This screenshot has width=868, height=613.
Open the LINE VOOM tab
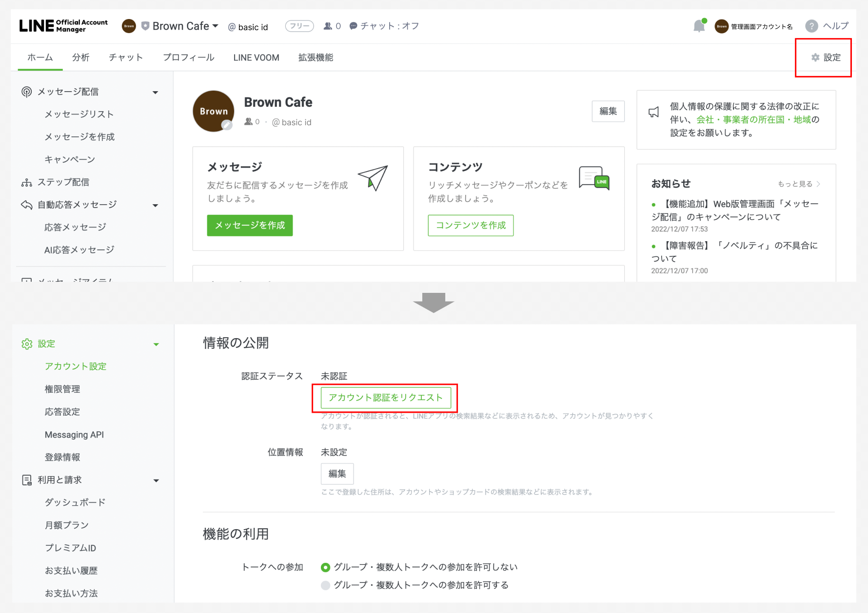(256, 57)
